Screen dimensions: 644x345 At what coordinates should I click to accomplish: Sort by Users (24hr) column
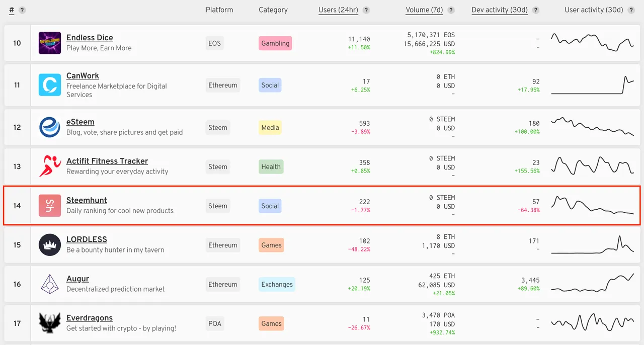[338, 10]
